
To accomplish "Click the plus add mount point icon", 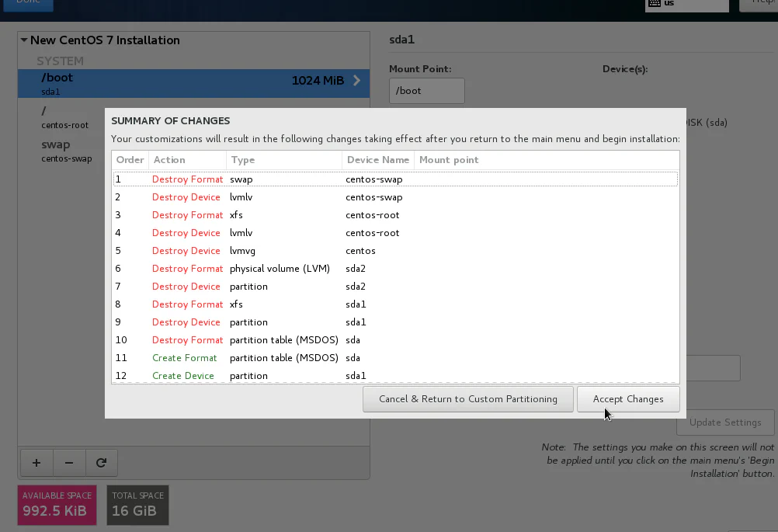I will [x=36, y=463].
